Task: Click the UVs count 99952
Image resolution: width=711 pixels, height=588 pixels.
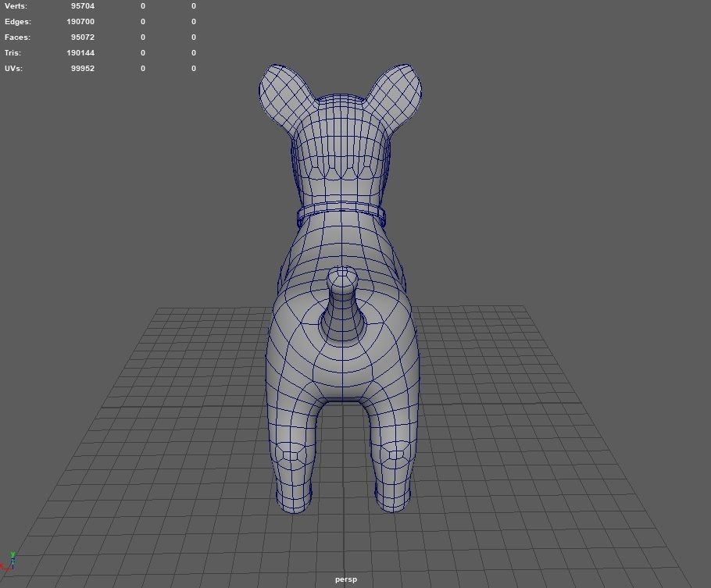Action: pos(83,69)
